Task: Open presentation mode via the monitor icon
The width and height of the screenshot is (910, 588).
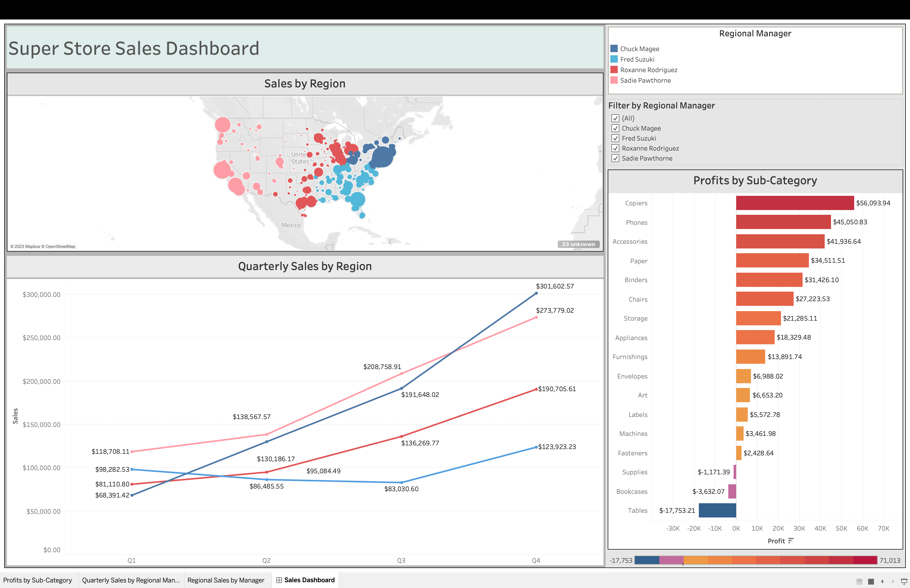Action: 904,581
